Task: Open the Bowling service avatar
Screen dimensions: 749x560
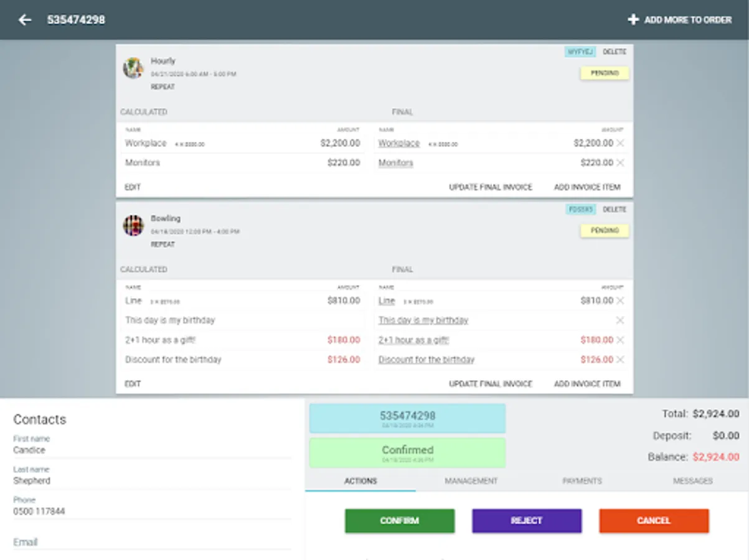Action: click(133, 225)
